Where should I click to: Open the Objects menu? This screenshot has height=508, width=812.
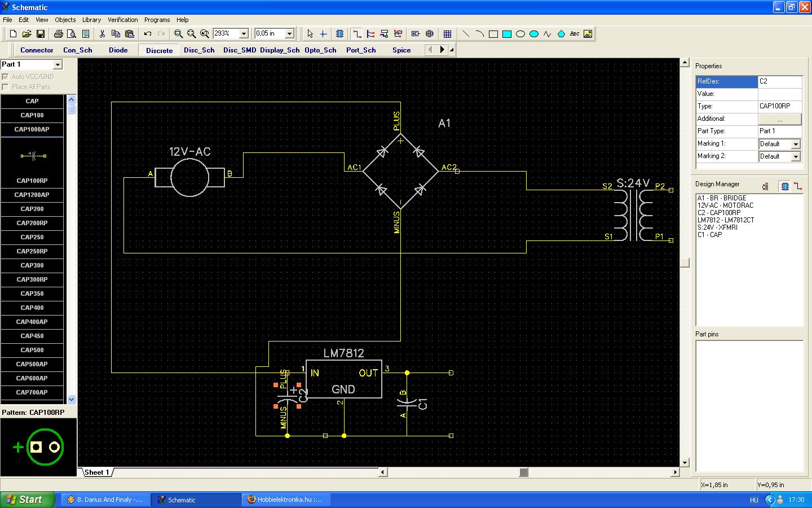pyautogui.click(x=65, y=20)
